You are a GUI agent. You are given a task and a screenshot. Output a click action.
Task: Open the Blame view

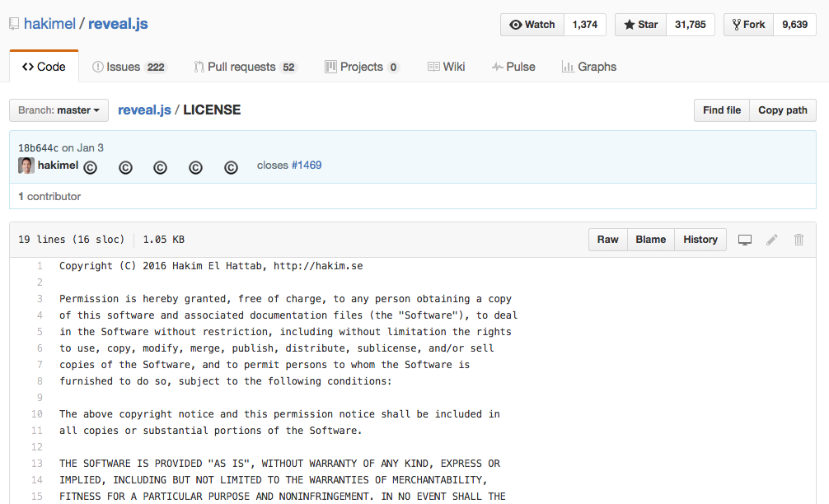click(x=650, y=240)
